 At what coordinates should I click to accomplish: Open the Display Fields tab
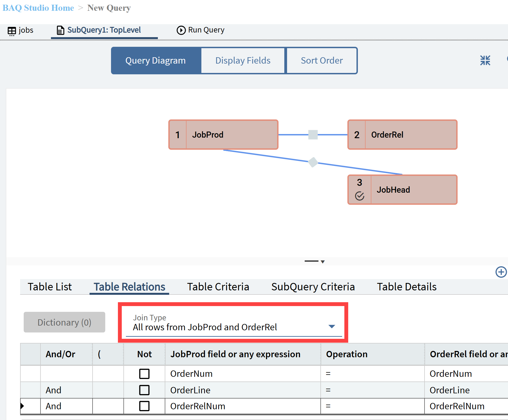coord(243,61)
